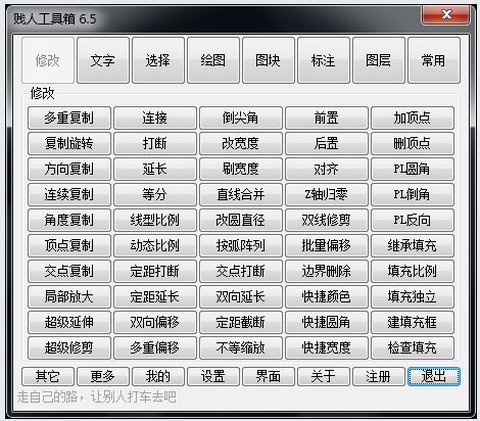Run the 打断 command
The image size is (480, 421).
point(155,144)
